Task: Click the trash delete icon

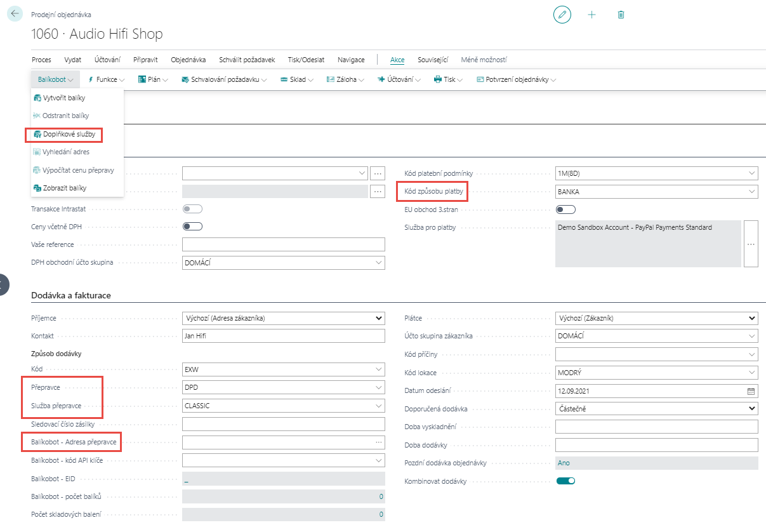Action: [621, 15]
